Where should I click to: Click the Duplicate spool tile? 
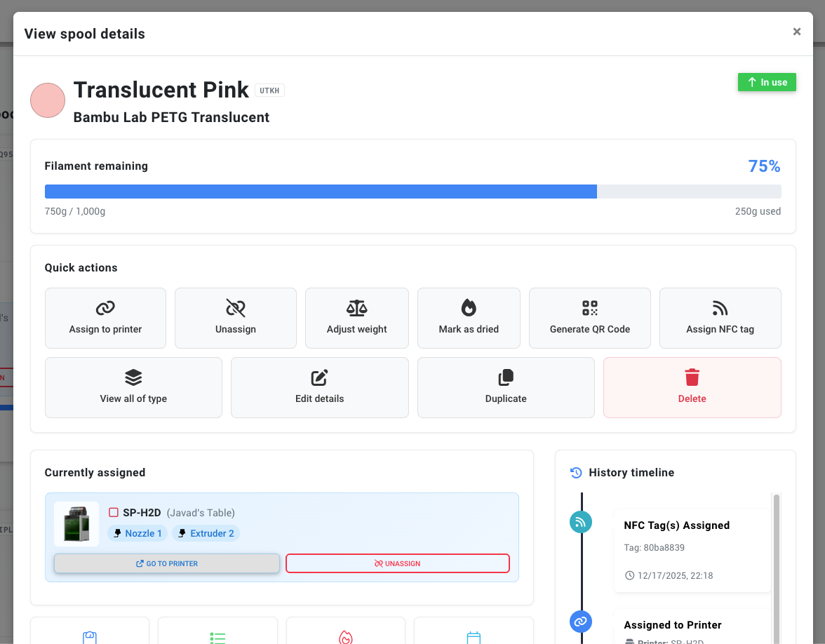point(506,387)
